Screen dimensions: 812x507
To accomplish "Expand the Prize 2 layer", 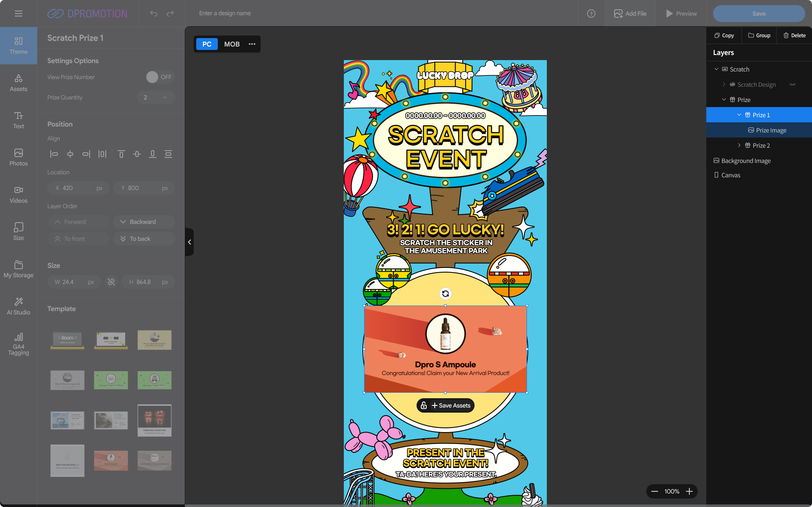I will (x=739, y=145).
